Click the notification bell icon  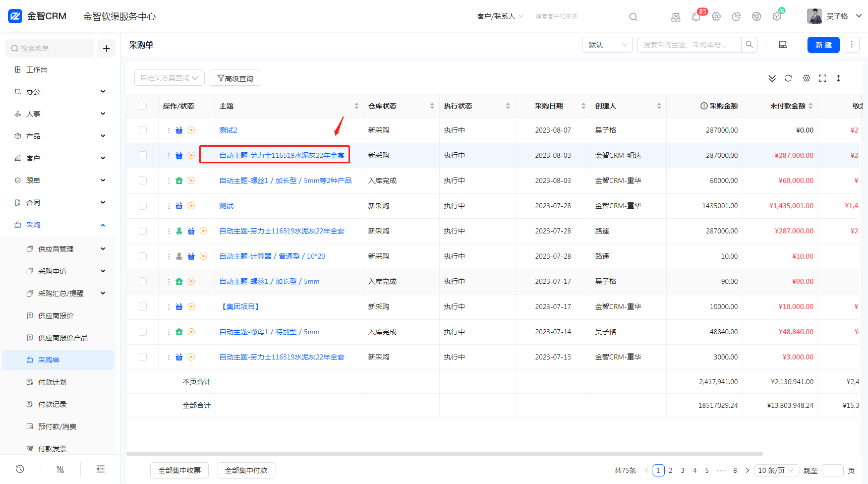(696, 17)
